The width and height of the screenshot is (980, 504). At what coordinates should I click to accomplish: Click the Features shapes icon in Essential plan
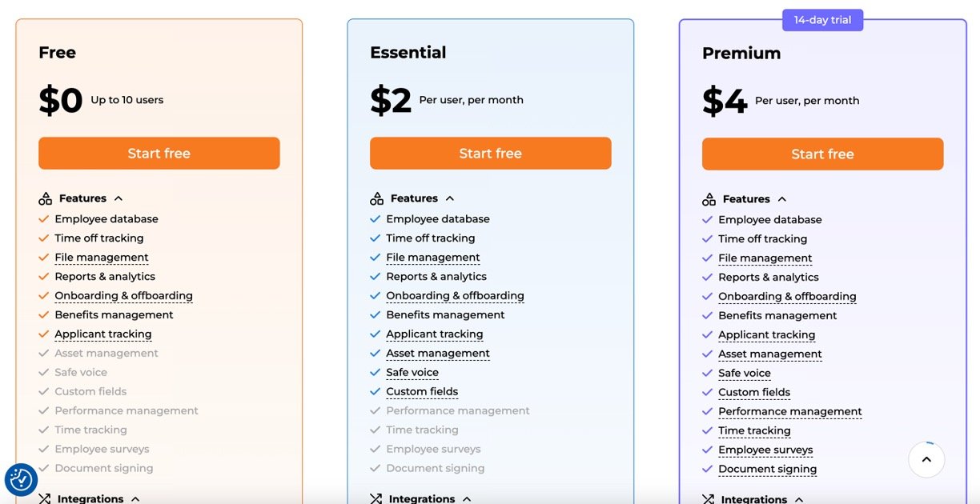[376, 198]
